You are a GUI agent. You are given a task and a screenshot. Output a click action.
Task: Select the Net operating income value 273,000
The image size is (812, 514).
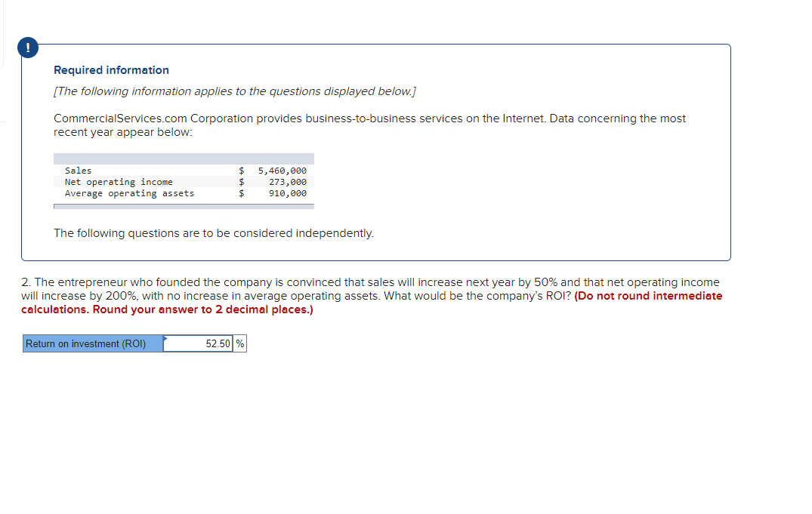pos(288,182)
